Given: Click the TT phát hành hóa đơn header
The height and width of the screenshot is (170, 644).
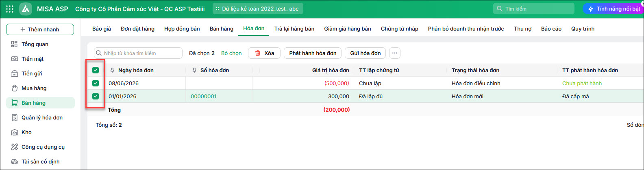Looking at the screenshot, I should tap(590, 70).
